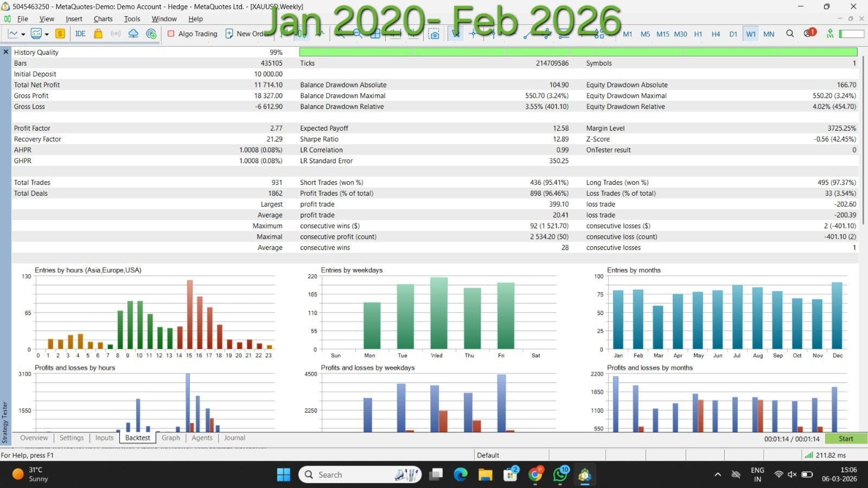Click the Total Net Profit value 11 714.10
This screenshot has height=488, width=868.
click(x=268, y=85)
